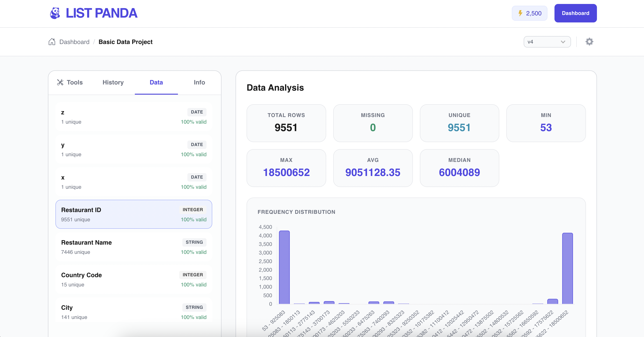Screen dimensions: 644x337
Task: Click the 2,500 credits badge
Action: 529,13
